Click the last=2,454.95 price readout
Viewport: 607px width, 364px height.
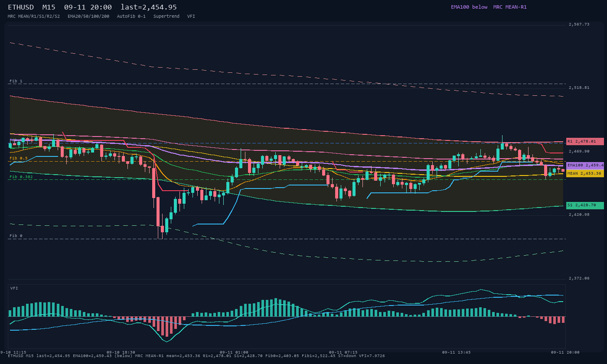[x=149, y=7]
